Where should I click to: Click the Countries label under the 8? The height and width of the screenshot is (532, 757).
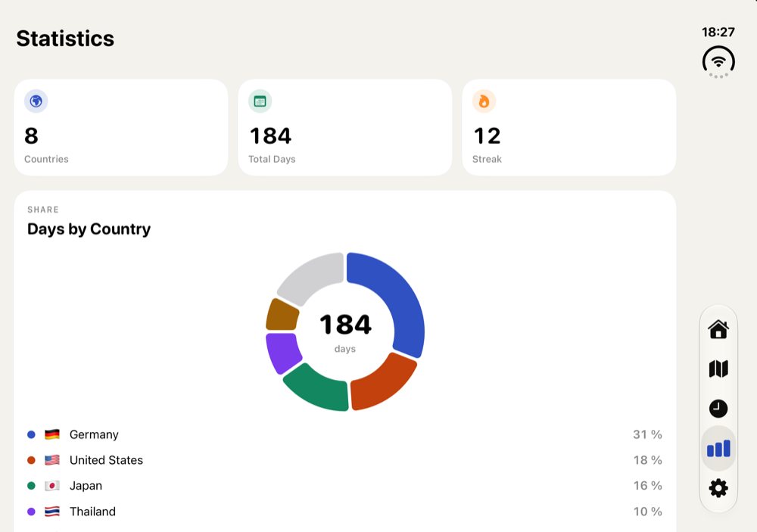tap(46, 159)
